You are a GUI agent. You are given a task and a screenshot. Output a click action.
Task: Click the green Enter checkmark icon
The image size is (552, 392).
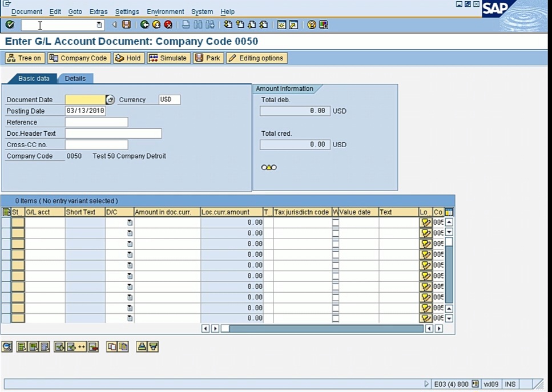[10, 25]
